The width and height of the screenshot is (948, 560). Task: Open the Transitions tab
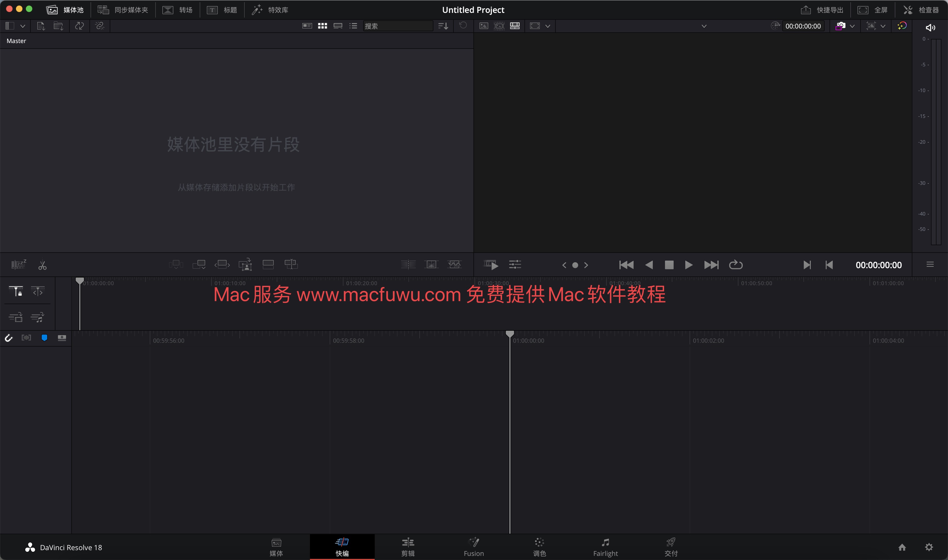pos(177,10)
